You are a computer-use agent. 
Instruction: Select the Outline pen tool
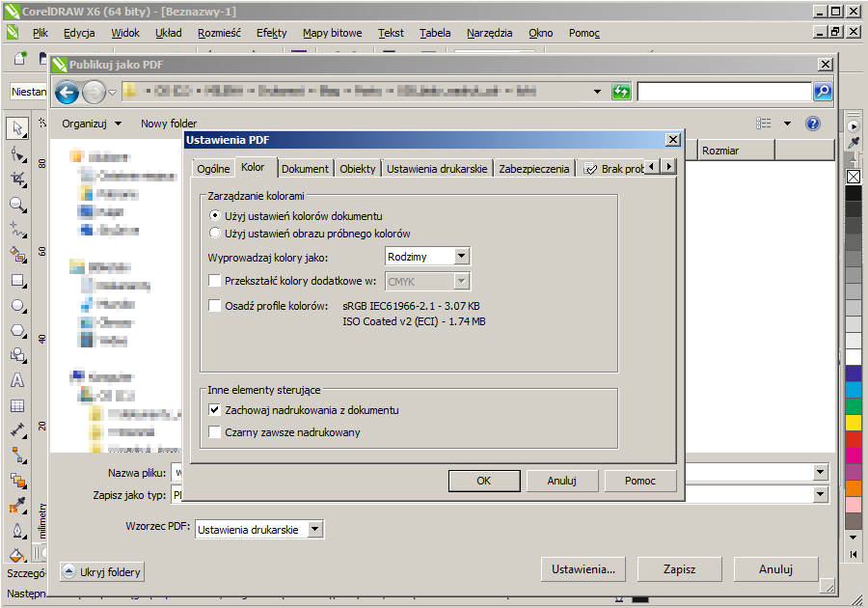tap(17, 531)
